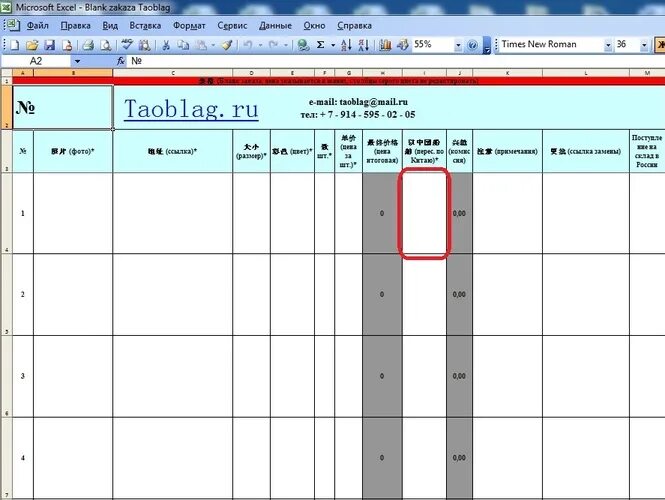Open the 55% zoom dropdown
Screen dimensions: 665x500
pos(458,45)
